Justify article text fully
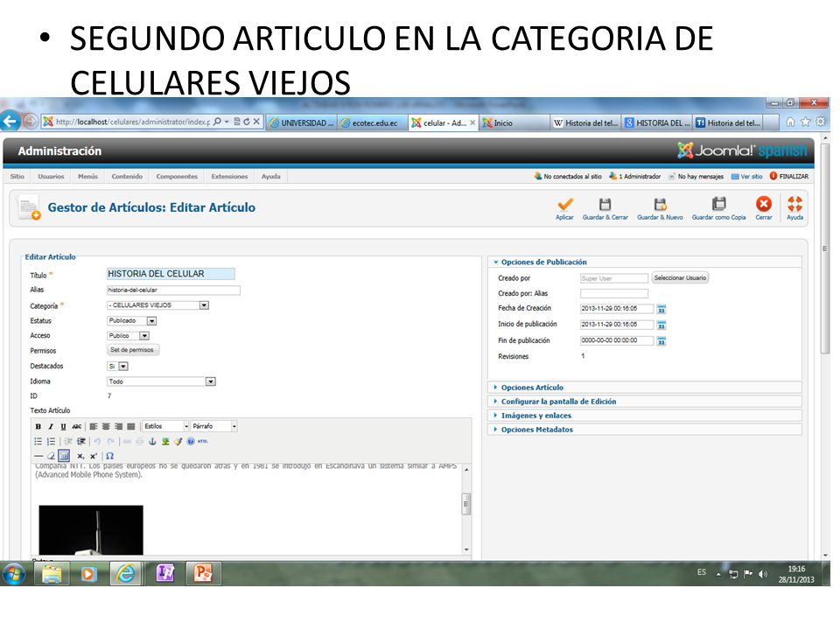 130,426
